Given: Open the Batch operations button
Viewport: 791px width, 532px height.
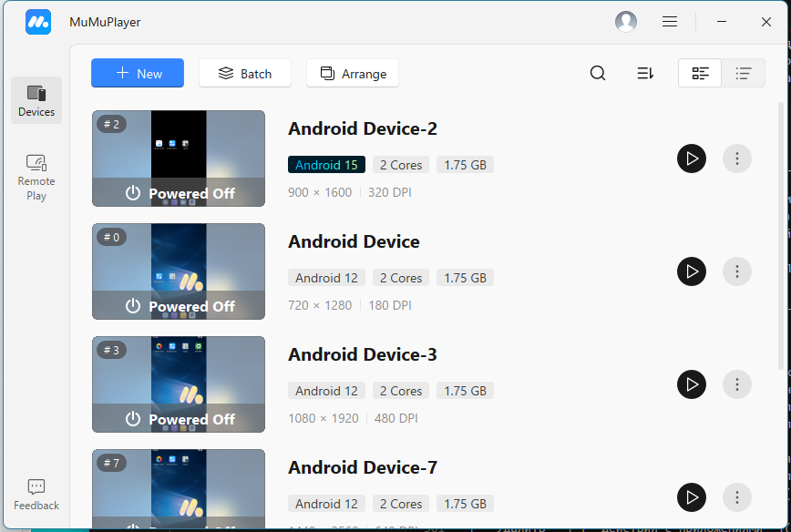Looking at the screenshot, I should (x=245, y=73).
